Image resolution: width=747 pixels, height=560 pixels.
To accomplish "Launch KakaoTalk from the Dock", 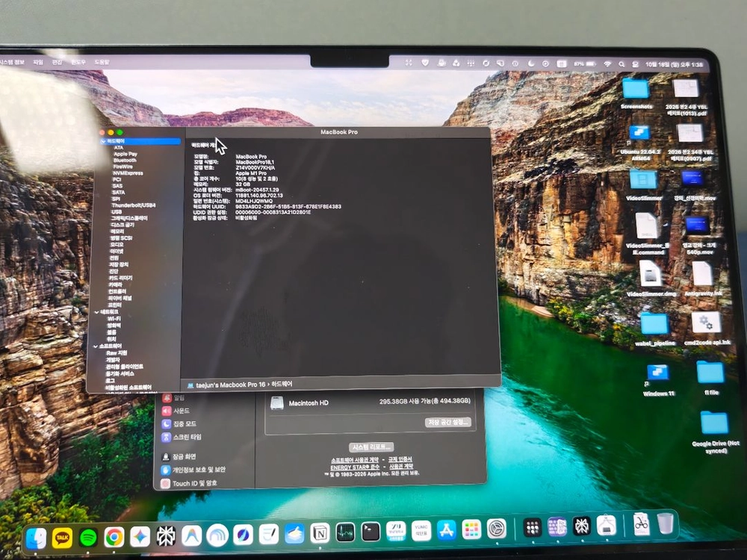I will pyautogui.click(x=62, y=538).
